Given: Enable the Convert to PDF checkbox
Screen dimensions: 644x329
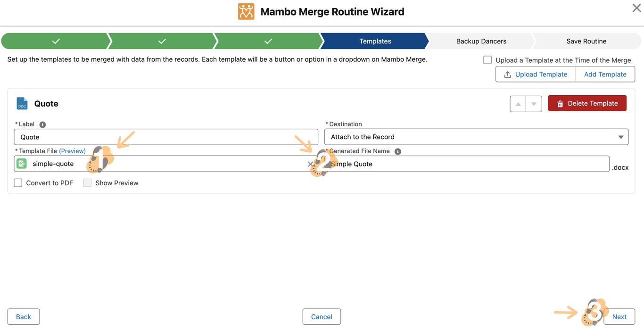Looking at the screenshot, I should pos(18,183).
